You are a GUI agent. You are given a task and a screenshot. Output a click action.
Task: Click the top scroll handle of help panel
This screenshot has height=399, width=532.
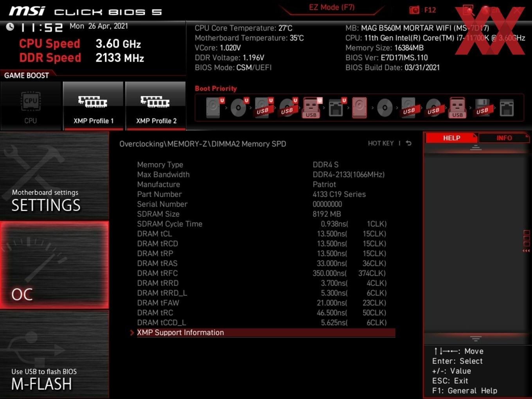click(x=476, y=148)
